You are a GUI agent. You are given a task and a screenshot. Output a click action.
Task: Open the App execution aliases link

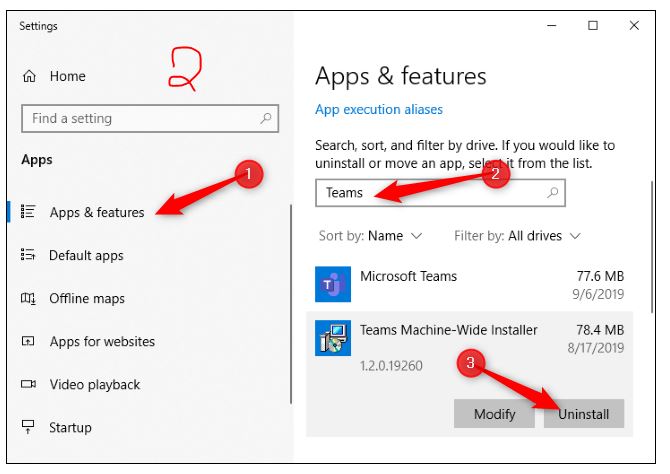[x=379, y=109]
